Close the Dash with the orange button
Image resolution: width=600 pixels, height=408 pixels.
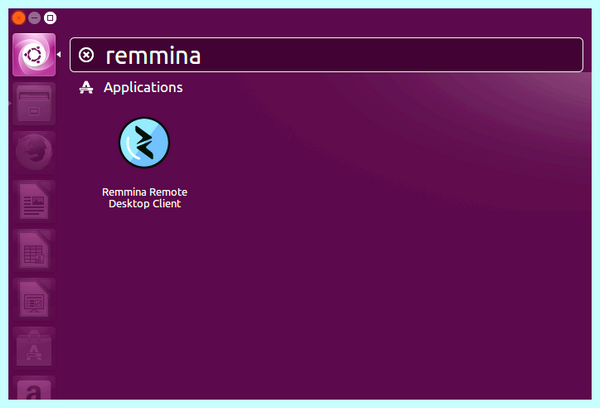(18, 18)
